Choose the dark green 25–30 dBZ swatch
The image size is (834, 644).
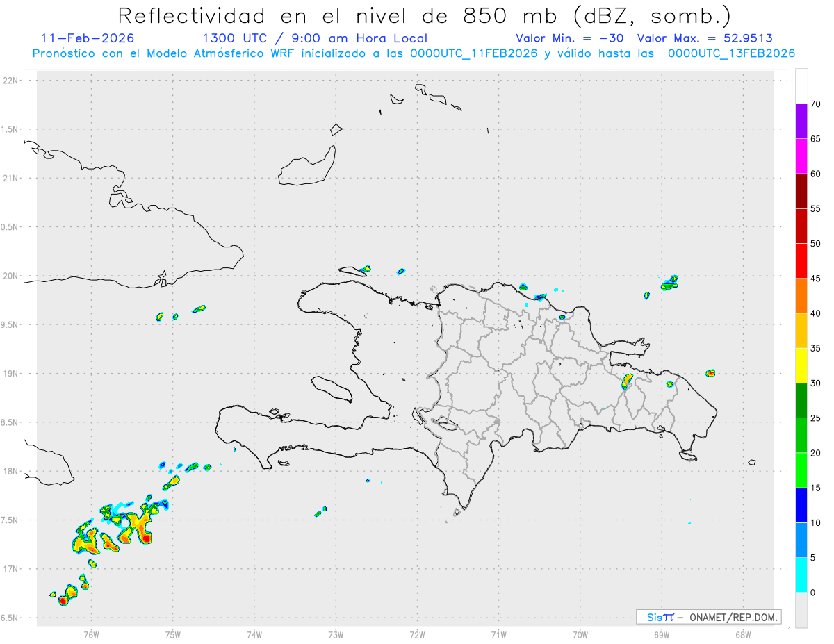click(801, 401)
